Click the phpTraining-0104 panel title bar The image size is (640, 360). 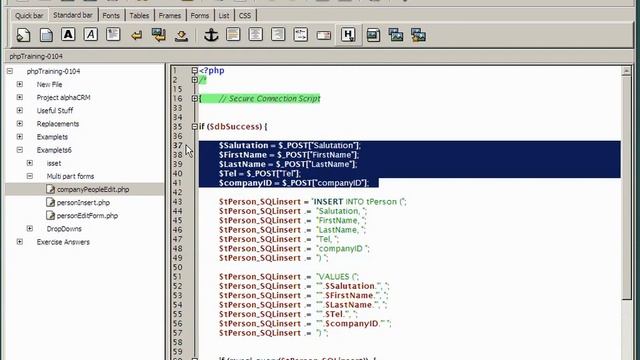click(x=320, y=56)
